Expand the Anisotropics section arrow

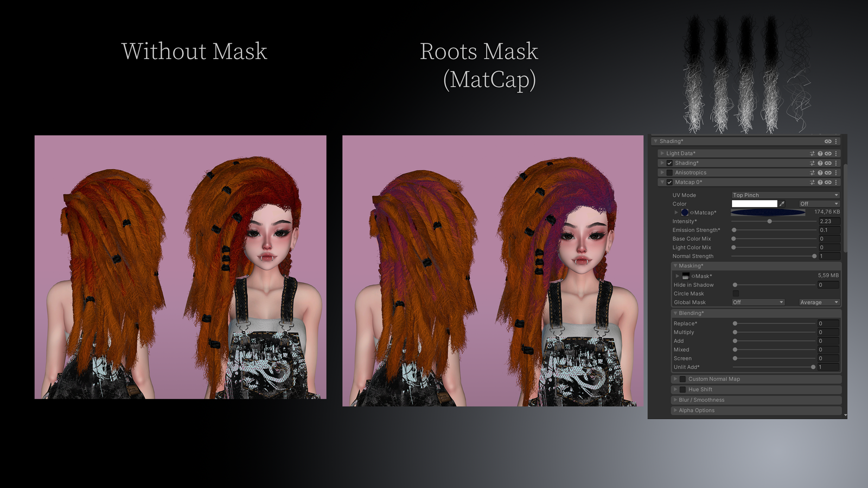662,173
